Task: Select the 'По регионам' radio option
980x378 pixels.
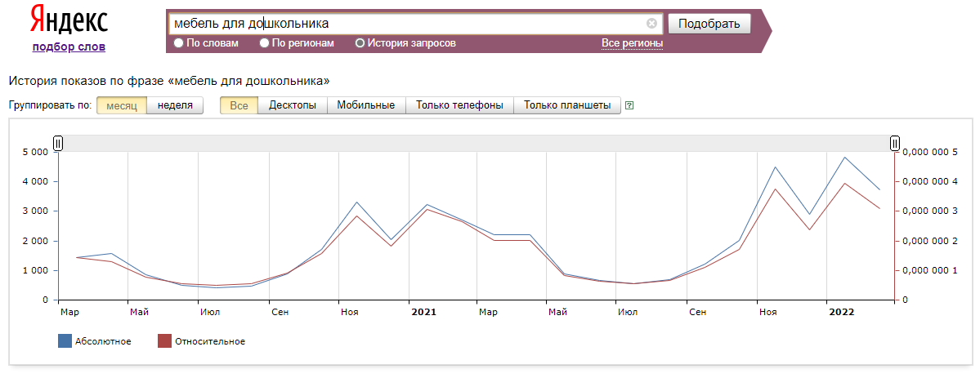Action: pyautogui.click(x=264, y=43)
